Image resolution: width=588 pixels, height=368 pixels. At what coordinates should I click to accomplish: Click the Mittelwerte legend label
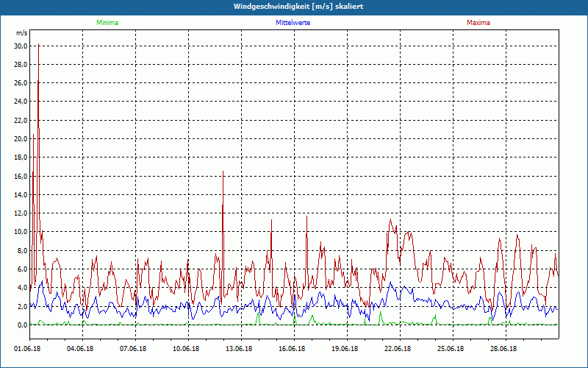pos(293,23)
